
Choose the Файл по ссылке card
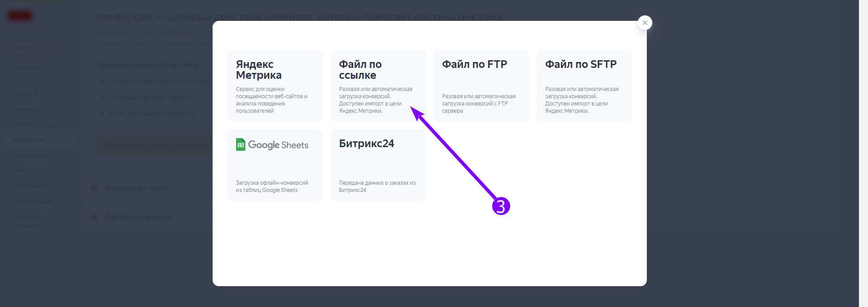378,86
